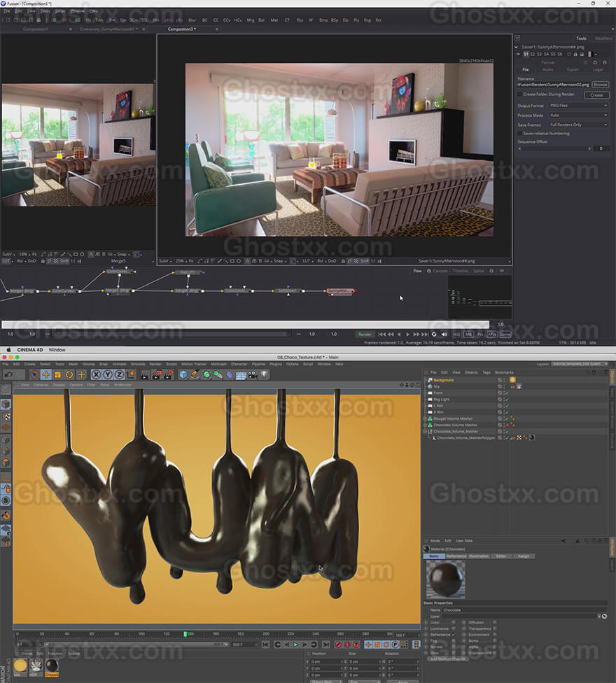
Task: Click the loop icon in Fusion transport
Action: [x=434, y=334]
